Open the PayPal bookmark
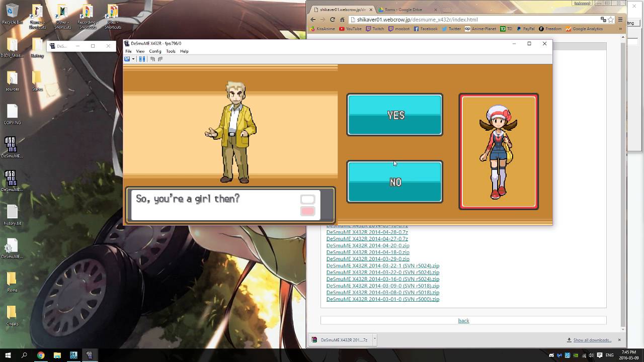 [x=525, y=29]
